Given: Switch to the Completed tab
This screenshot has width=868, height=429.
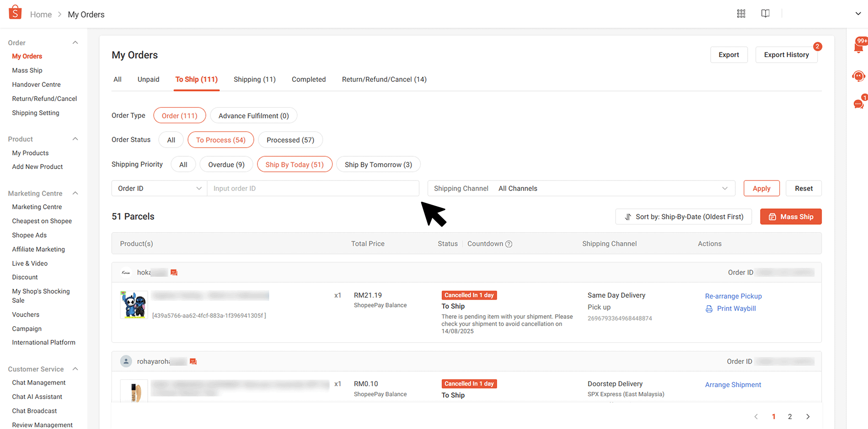Looking at the screenshot, I should tap(309, 79).
